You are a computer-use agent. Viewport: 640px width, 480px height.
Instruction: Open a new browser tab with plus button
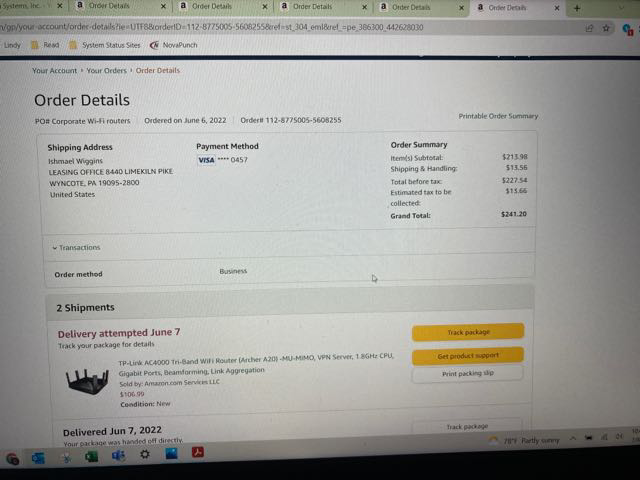577,8
